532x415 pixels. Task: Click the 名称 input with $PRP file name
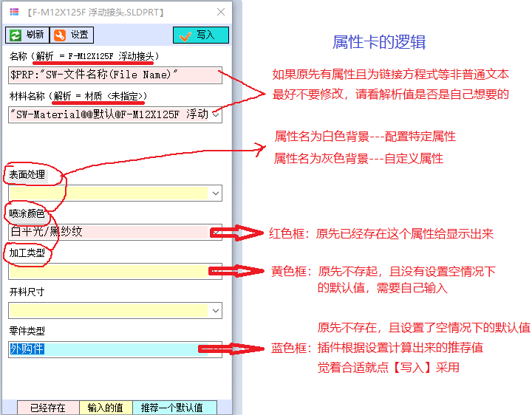pos(115,75)
